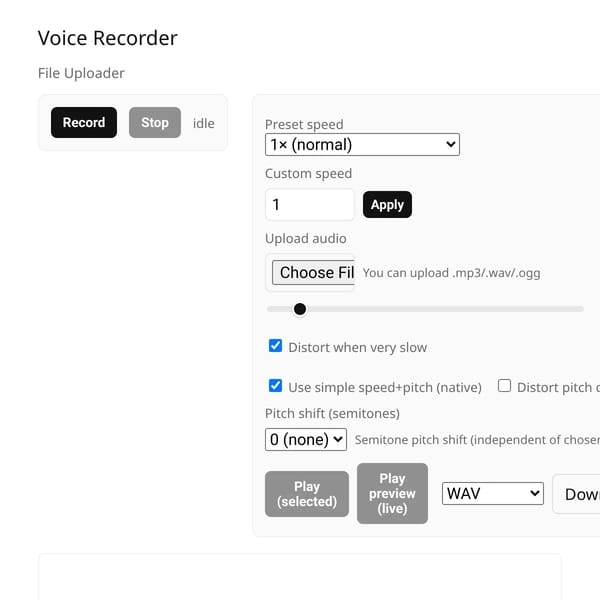Click the Download button
This screenshot has height=600, width=600.
pos(576,494)
